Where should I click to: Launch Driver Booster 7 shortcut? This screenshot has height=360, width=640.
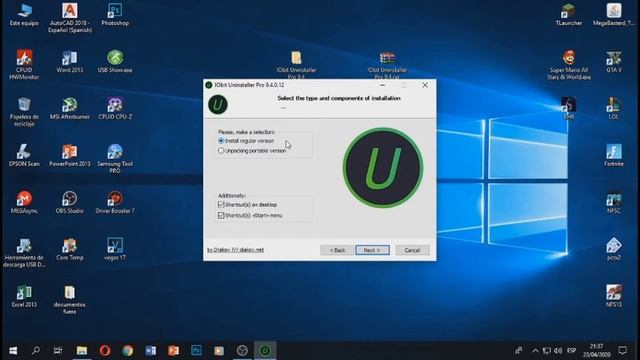115,202
